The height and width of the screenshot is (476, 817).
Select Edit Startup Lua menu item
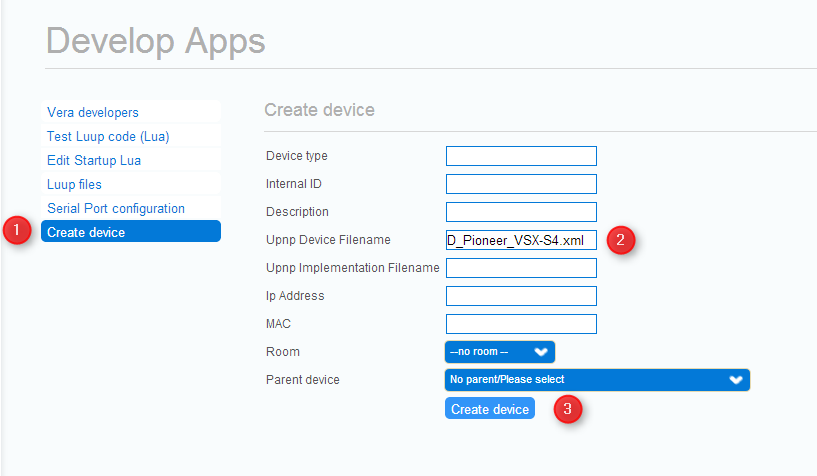131,160
